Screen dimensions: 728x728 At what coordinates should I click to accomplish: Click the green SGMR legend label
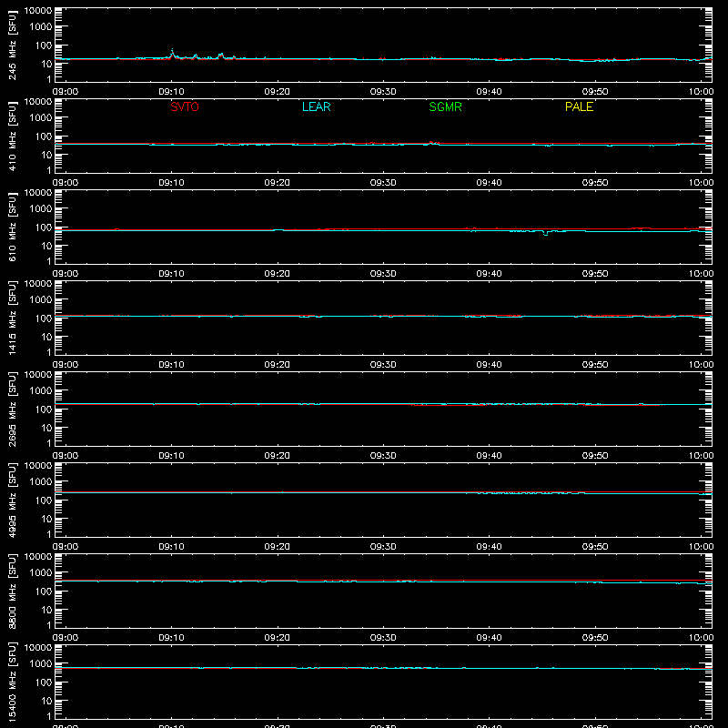tap(445, 106)
